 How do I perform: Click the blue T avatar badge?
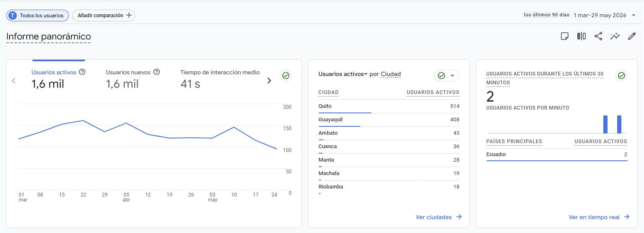point(13,16)
